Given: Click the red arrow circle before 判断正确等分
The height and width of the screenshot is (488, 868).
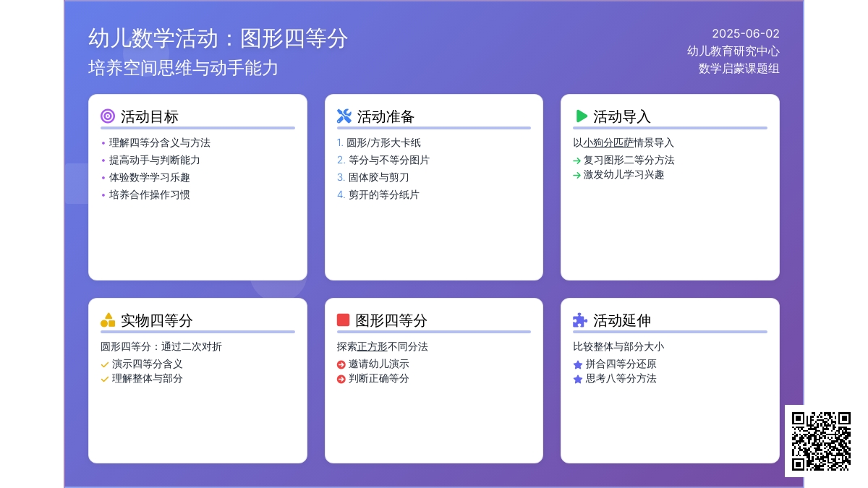Looking at the screenshot, I should (x=341, y=379).
